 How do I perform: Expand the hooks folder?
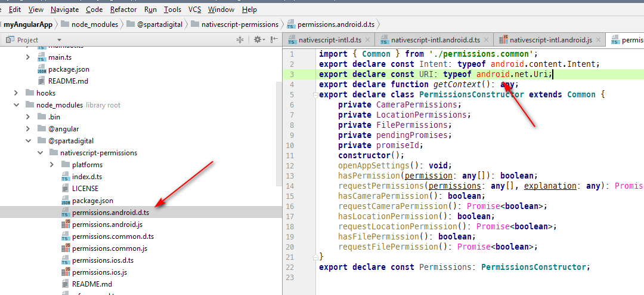coord(16,93)
